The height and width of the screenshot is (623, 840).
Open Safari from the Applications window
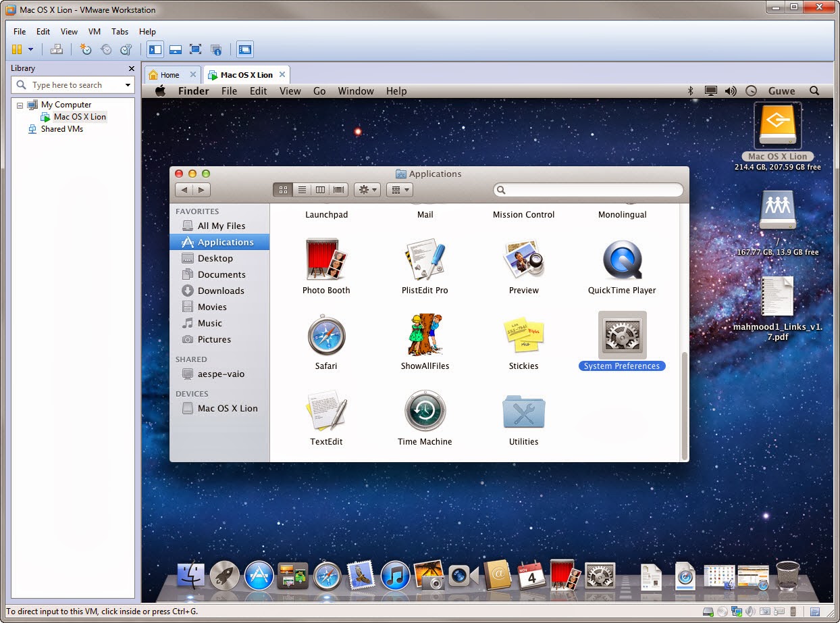coord(326,336)
